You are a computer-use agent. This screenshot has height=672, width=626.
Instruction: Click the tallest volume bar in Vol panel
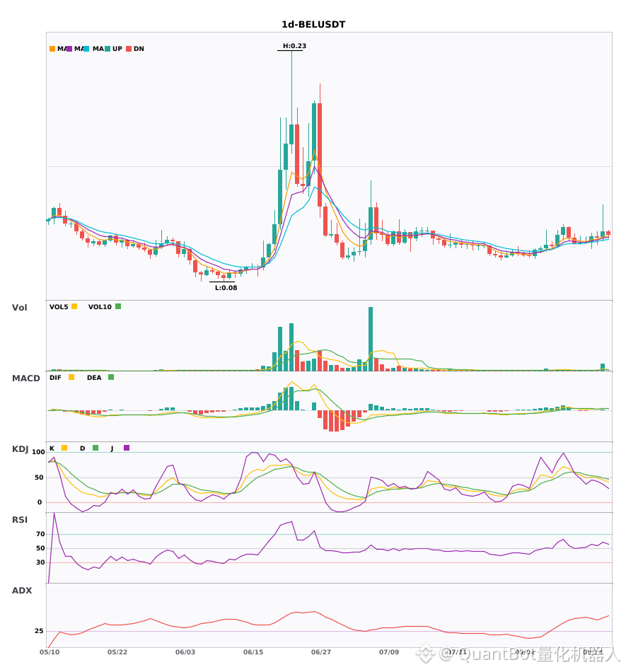click(x=371, y=339)
